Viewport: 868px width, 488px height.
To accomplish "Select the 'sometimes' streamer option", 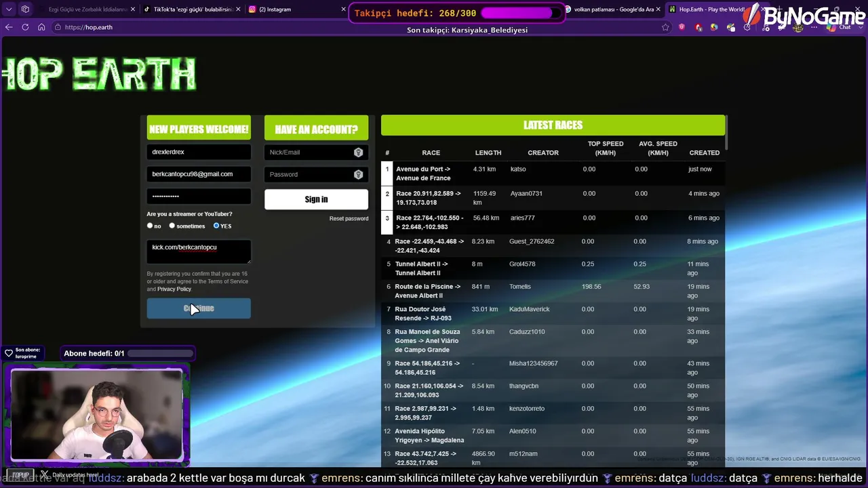I will pos(172,226).
